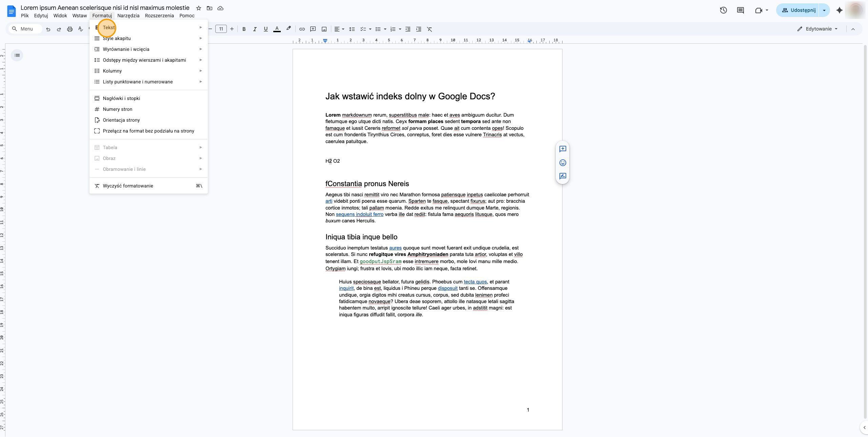This screenshot has width=868, height=437.
Task: Open the 'sequens indoluit ferro' link
Action: pos(359,214)
